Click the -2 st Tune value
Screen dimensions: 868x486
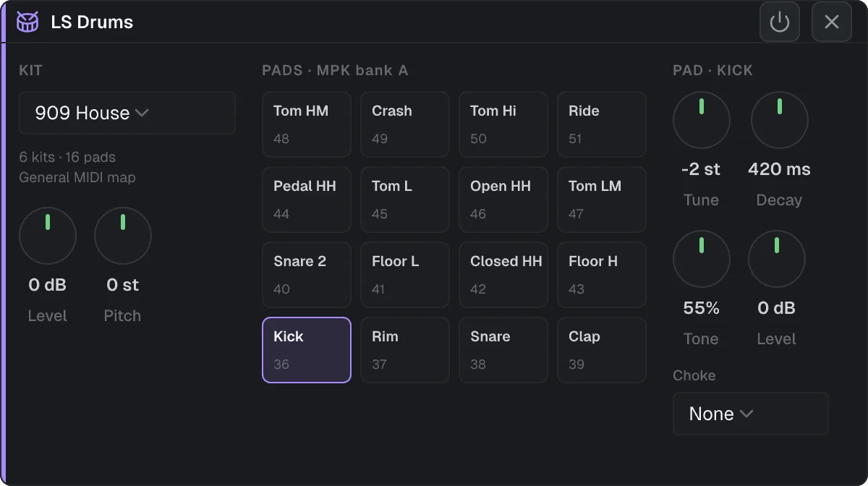coord(701,169)
